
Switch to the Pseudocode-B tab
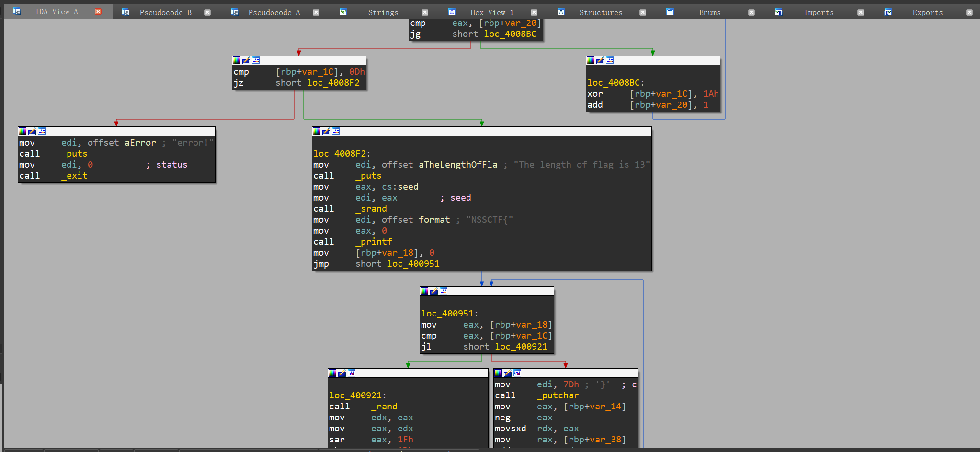point(165,12)
